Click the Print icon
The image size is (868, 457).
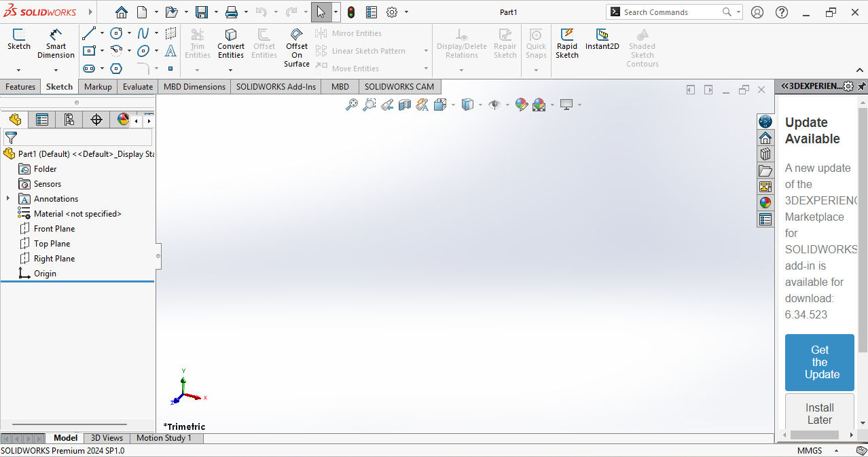pos(231,12)
